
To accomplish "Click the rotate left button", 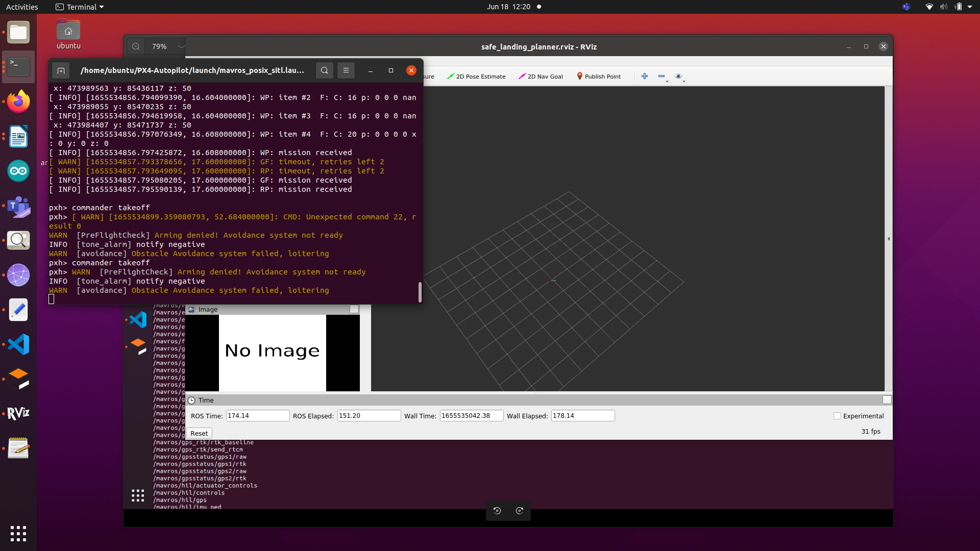I will [x=497, y=511].
